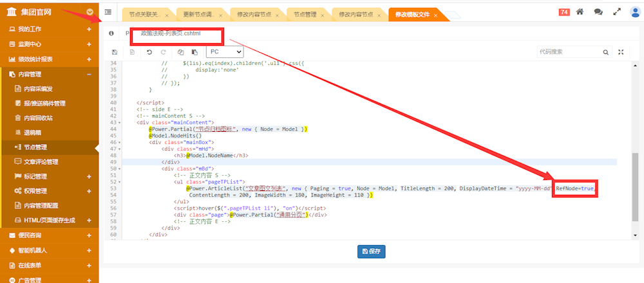Expand the 标记管理 submenu
Image resolution: width=644 pixels, height=283 pixels.
[89, 177]
